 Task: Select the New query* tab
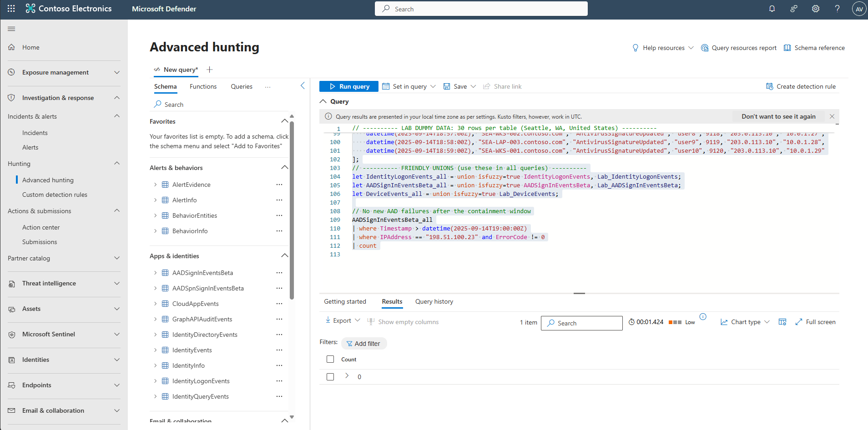pyautogui.click(x=176, y=70)
